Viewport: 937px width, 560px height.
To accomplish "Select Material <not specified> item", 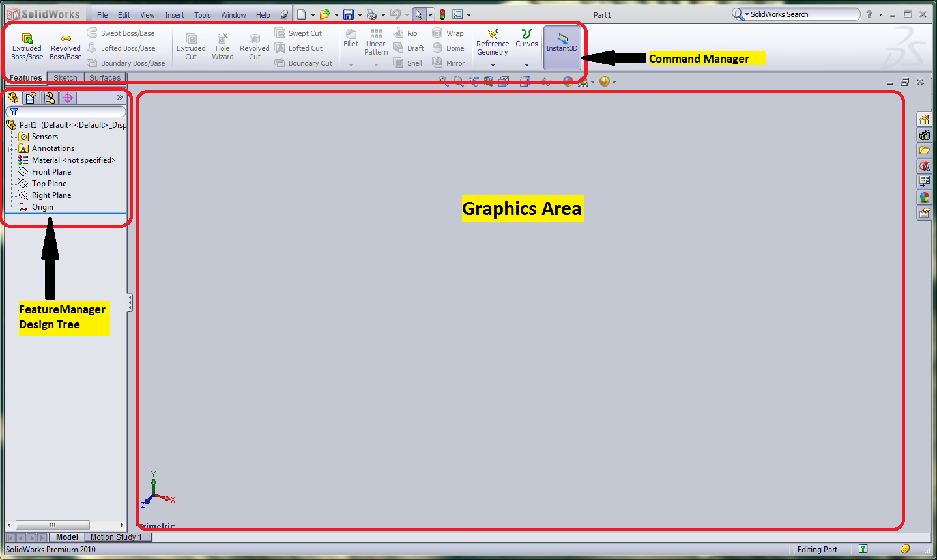I will pyautogui.click(x=67, y=160).
